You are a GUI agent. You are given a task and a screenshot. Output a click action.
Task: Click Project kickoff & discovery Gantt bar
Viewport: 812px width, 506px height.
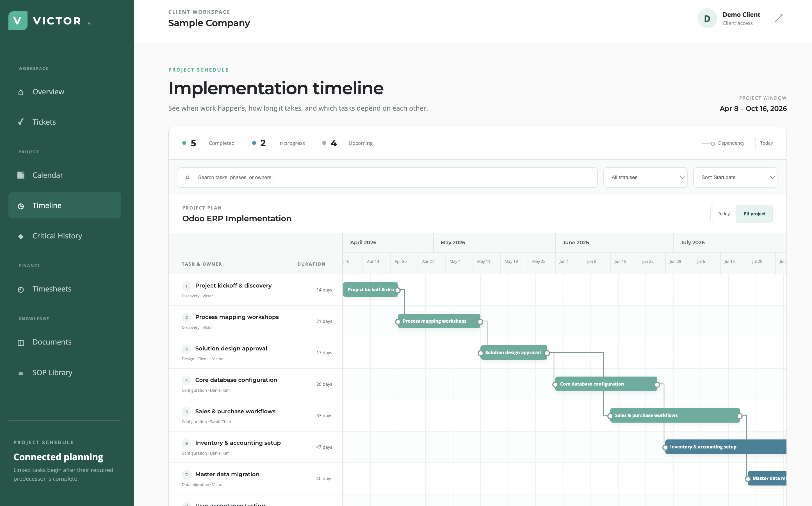370,290
